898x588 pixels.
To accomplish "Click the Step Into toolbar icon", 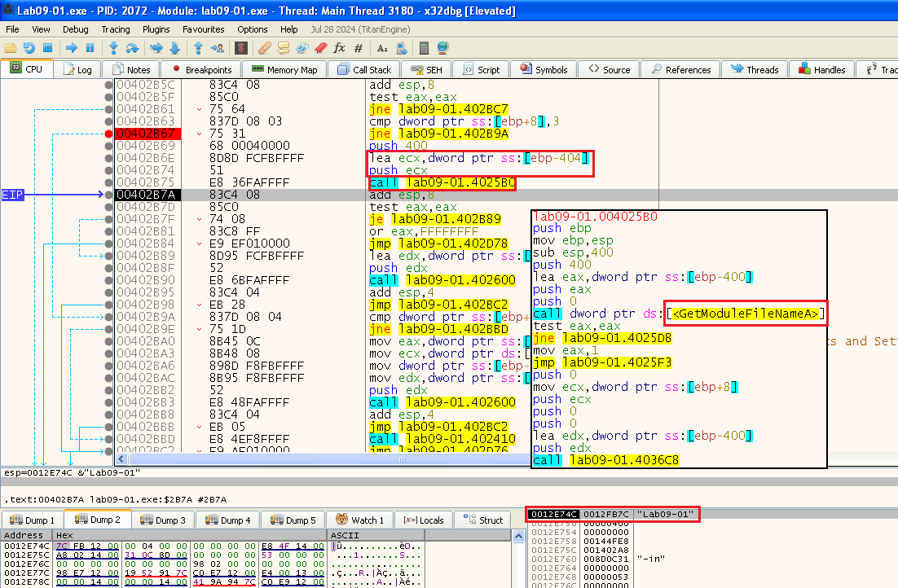I will tap(112, 48).
